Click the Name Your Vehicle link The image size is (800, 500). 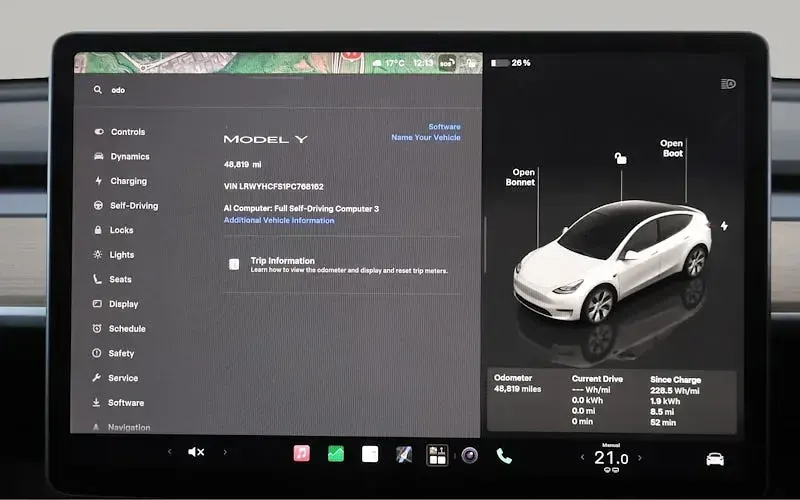pos(426,137)
